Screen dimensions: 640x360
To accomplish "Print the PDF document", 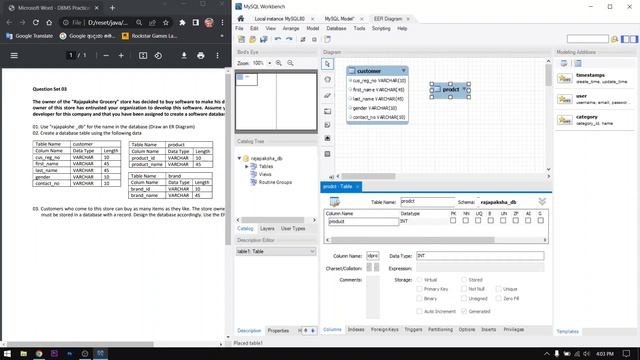I will 200,56.
